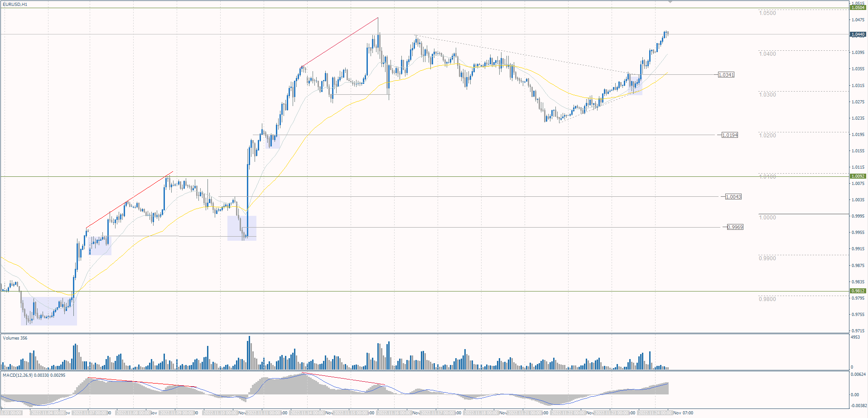Select the shaded rectangle near the 1.0341 level
868x418 pixels.
[635, 85]
